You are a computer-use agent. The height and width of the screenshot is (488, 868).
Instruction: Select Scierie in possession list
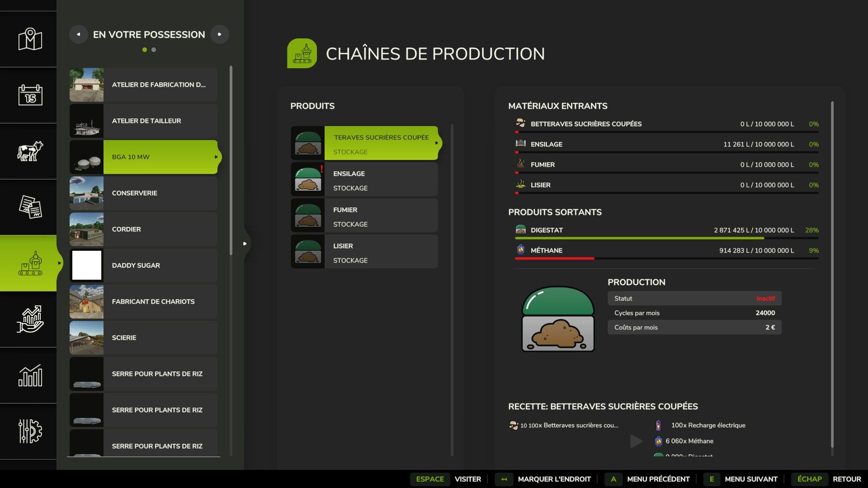tap(143, 338)
